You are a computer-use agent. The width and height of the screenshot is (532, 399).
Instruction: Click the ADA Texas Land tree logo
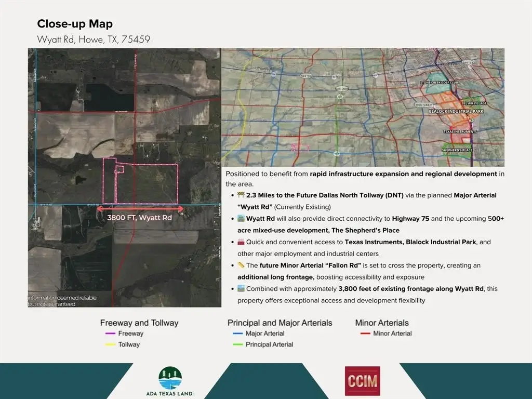170,378
